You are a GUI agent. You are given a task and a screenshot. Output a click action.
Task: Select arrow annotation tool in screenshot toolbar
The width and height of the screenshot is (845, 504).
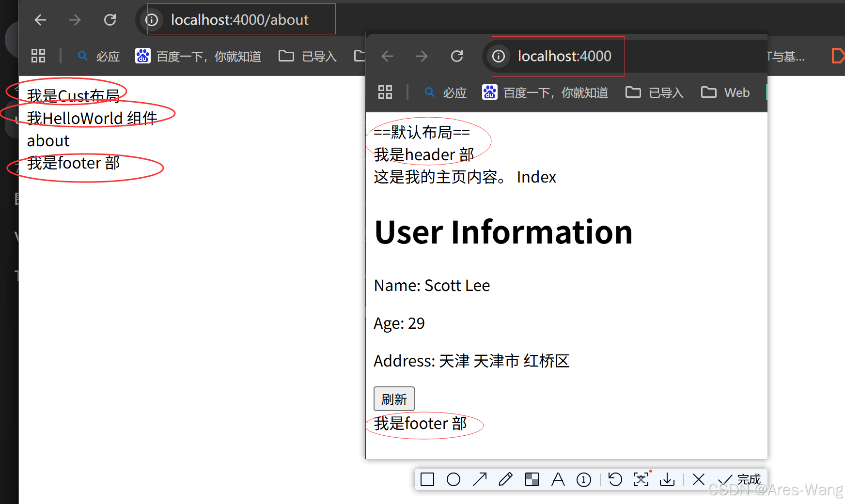pos(480,479)
